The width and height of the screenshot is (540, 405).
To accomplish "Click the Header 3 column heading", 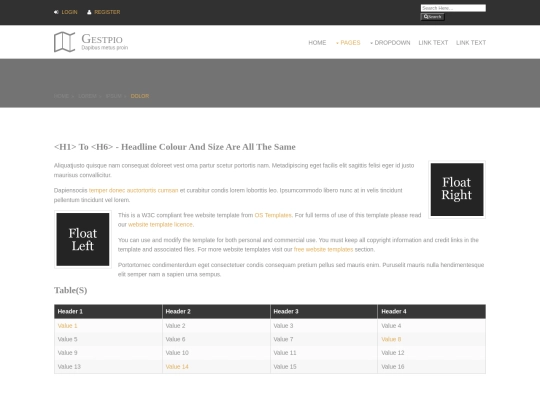I will coord(324,311).
